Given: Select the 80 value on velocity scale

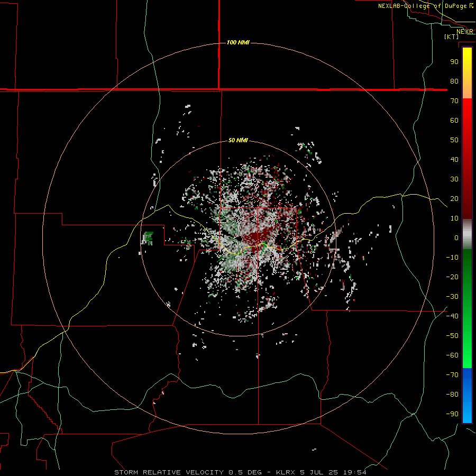Looking at the screenshot, I should [454, 81].
